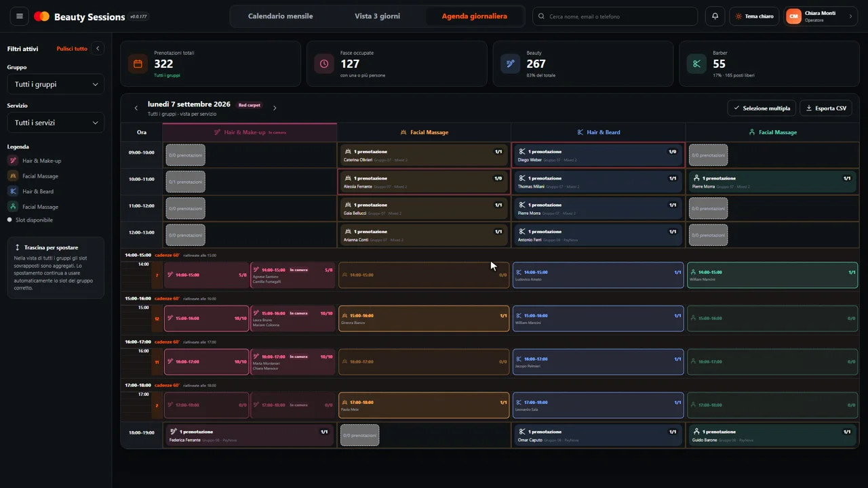The width and height of the screenshot is (868, 488).
Task: Click the scissors icon in the Barber card
Action: 696,64
